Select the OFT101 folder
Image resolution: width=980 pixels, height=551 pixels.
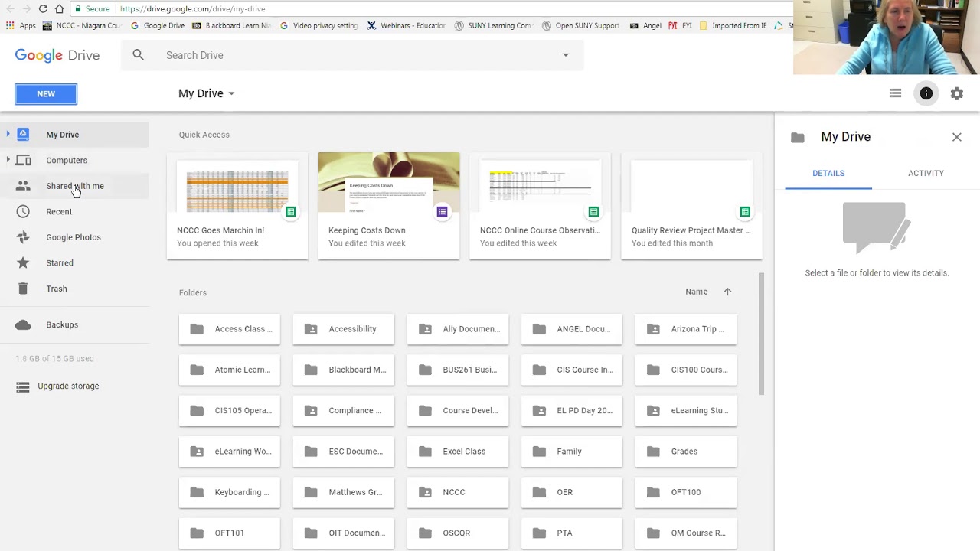[x=230, y=533]
